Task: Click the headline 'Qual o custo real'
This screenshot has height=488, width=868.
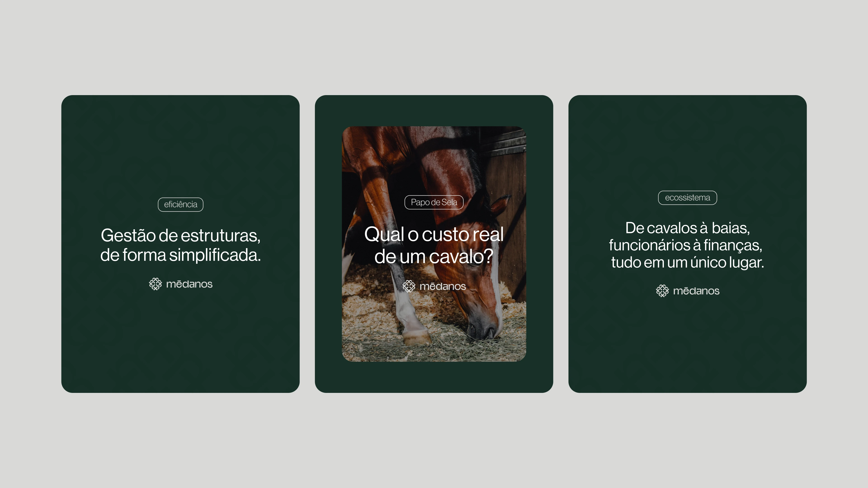Action: pos(434,234)
